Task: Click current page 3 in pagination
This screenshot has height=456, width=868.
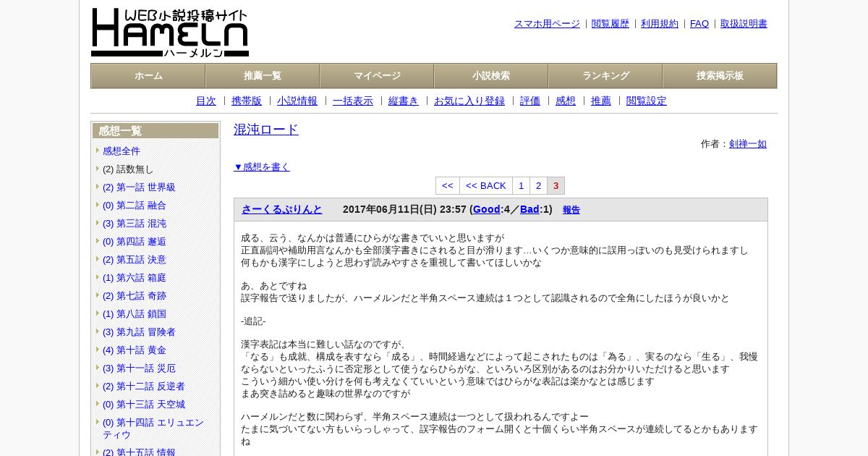Action: coord(556,186)
